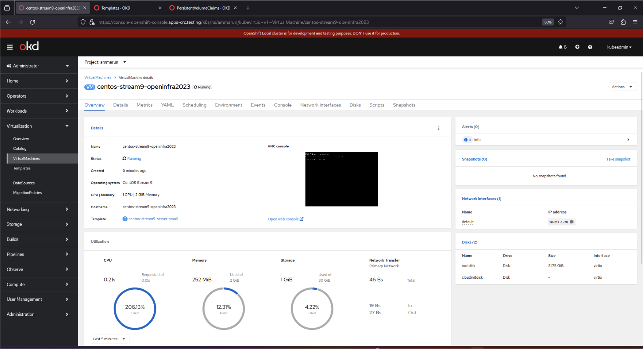Click the browser address bar URL

pyautogui.click(x=234, y=22)
